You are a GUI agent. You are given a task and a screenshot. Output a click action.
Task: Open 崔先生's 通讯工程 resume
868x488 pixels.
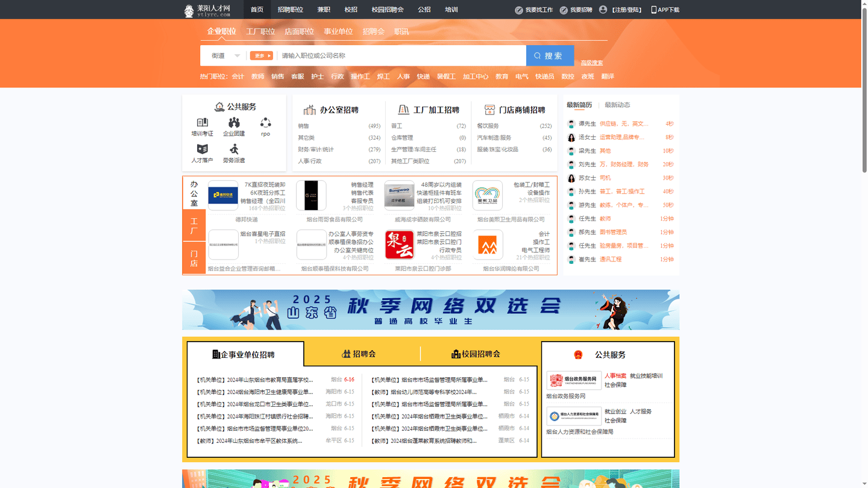610,259
